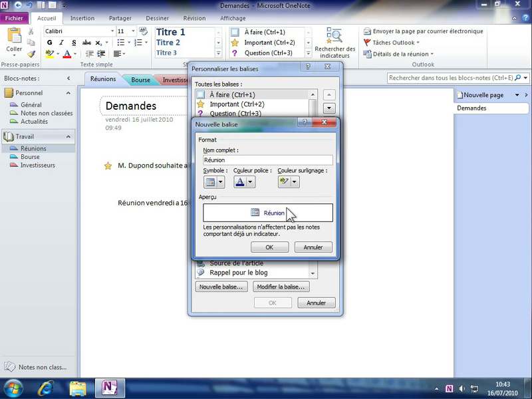The width and height of the screenshot is (532, 399).
Task: Switch to the Insertion ribbon tab
Action: point(82,19)
